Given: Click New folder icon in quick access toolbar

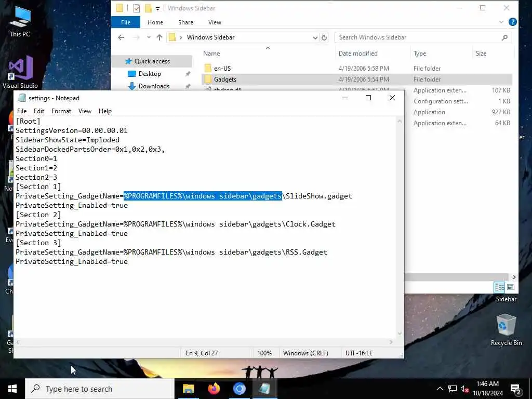Looking at the screenshot, I should (148, 8).
